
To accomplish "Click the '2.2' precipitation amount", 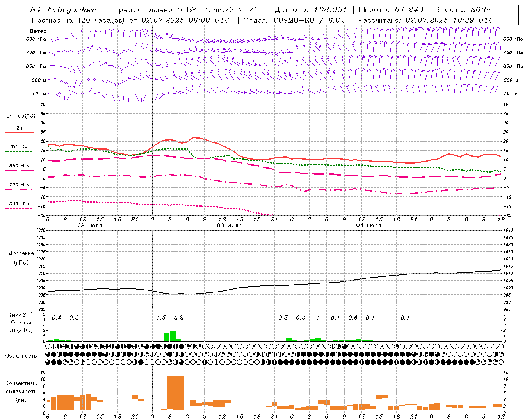I will pyautogui.click(x=178, y=317).
